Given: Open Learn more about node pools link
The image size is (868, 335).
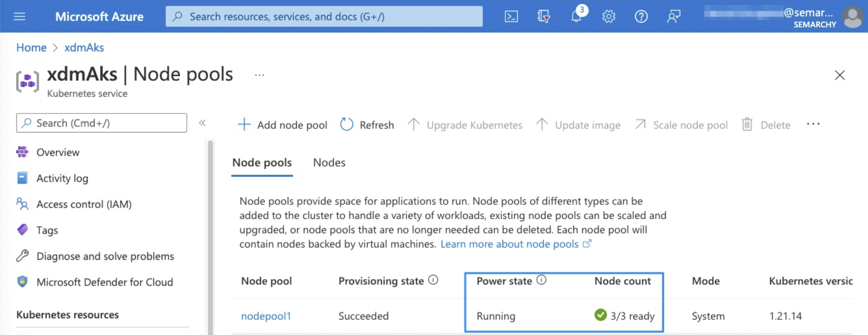Looking at the screenshot, I should tap(516, 244).
